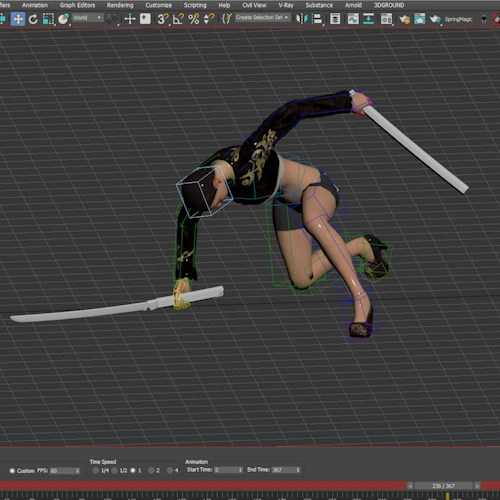Image resolution: width=500 pixels, height=500 pixels.
Task: Open the Graph Editors menu
Action: coord(77,5)
